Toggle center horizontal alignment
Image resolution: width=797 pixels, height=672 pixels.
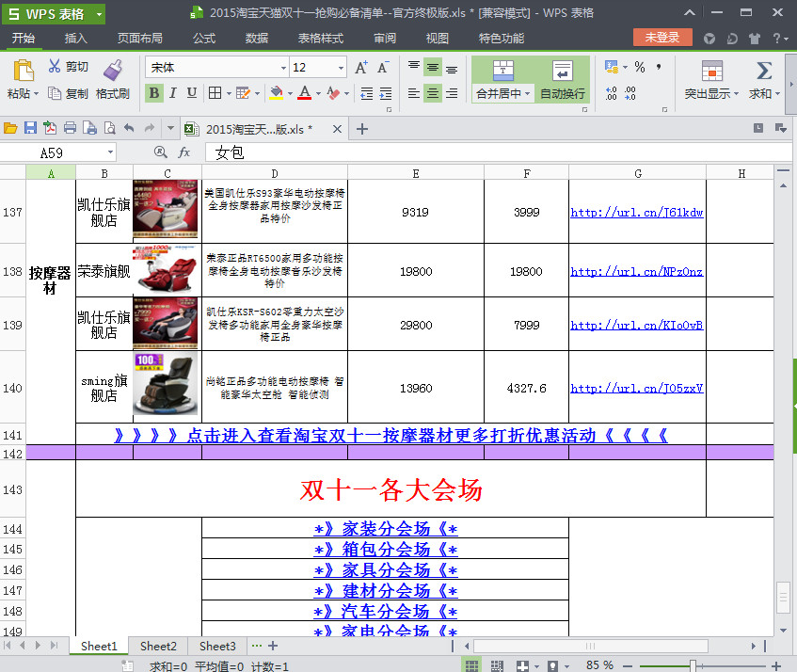[433, 93]
